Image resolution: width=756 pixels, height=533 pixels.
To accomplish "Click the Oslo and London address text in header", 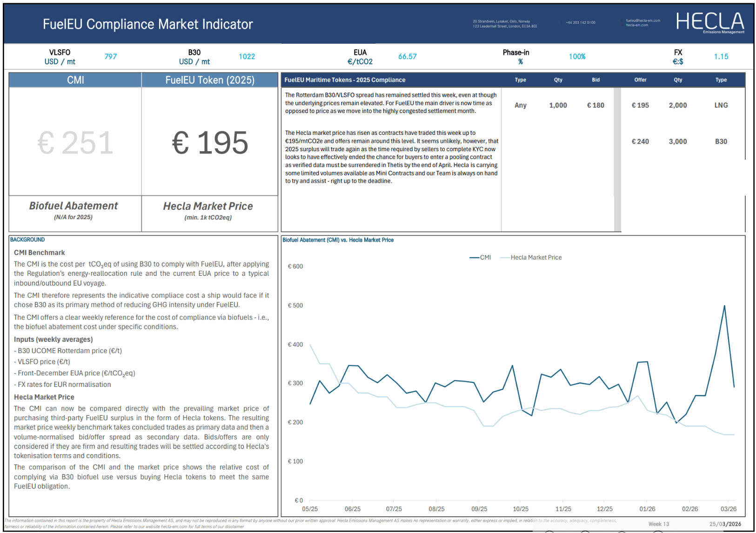I will coord(505,24).
